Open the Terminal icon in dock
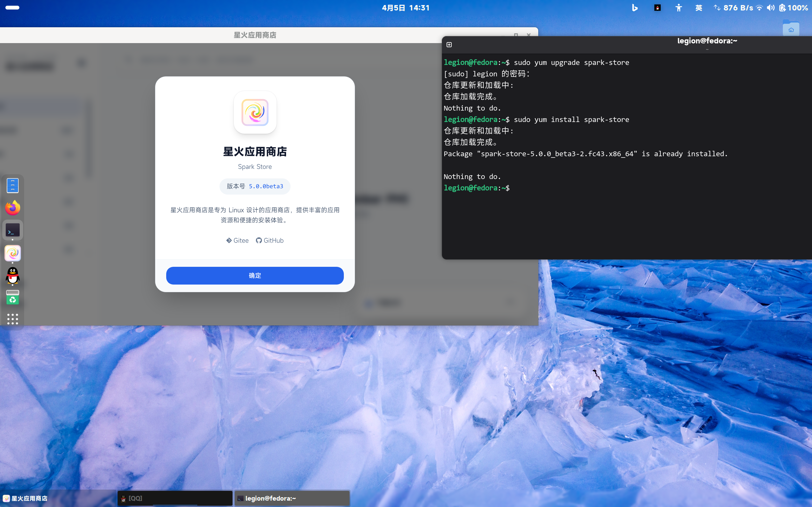Image resolution: width=812 pixels, height=507 pixels. pos(13,230)
